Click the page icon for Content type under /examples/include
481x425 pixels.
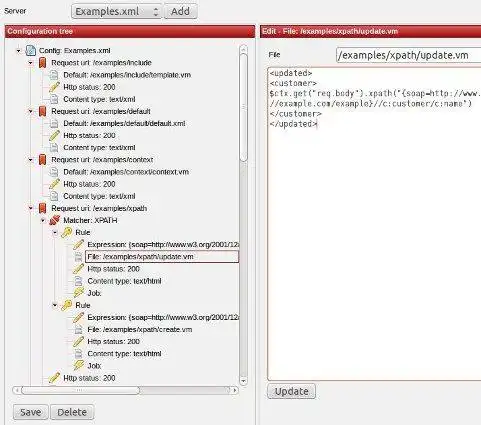54,99
